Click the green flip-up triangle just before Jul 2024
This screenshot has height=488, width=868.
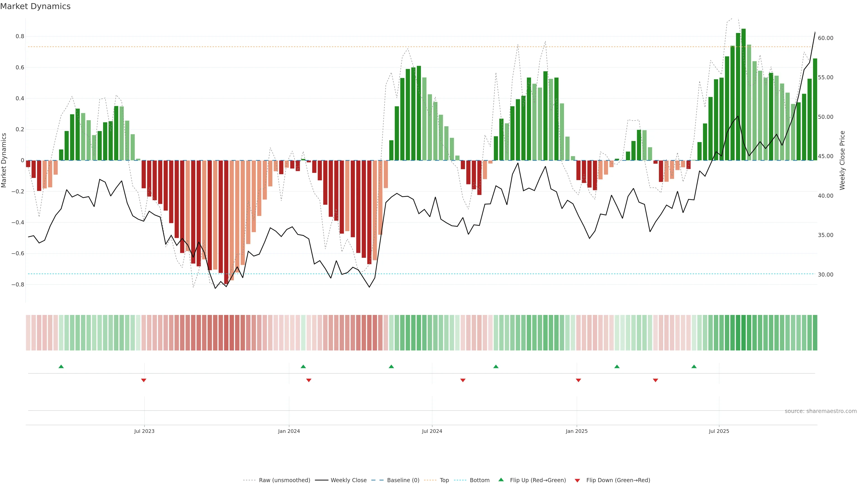pyautogui.click(x=391, y=366)
